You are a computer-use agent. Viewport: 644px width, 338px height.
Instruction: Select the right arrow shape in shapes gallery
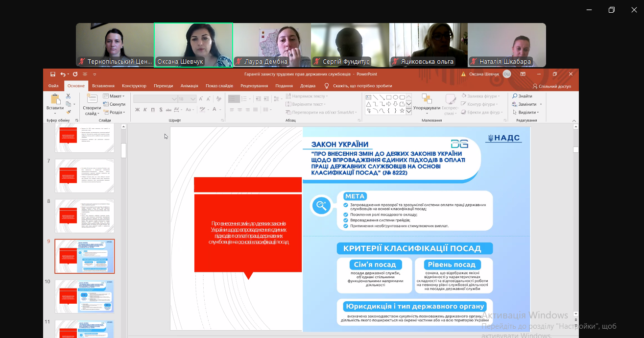click(388, 104)
